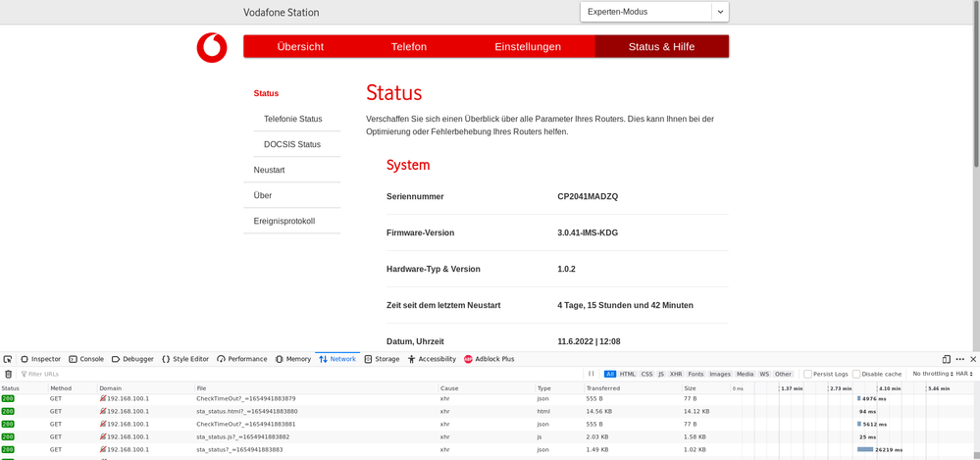Sort requests by the Size column header

pyautogui.click(x=705, y=388)
